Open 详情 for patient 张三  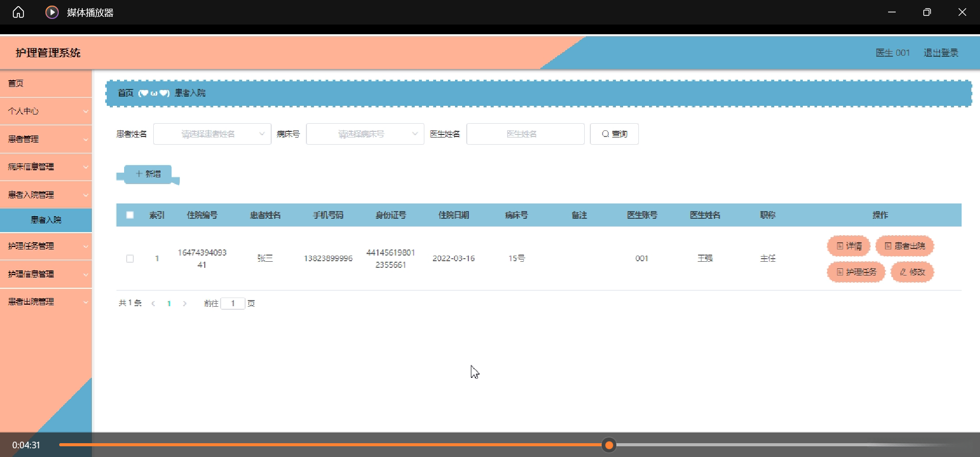[849, 246]
